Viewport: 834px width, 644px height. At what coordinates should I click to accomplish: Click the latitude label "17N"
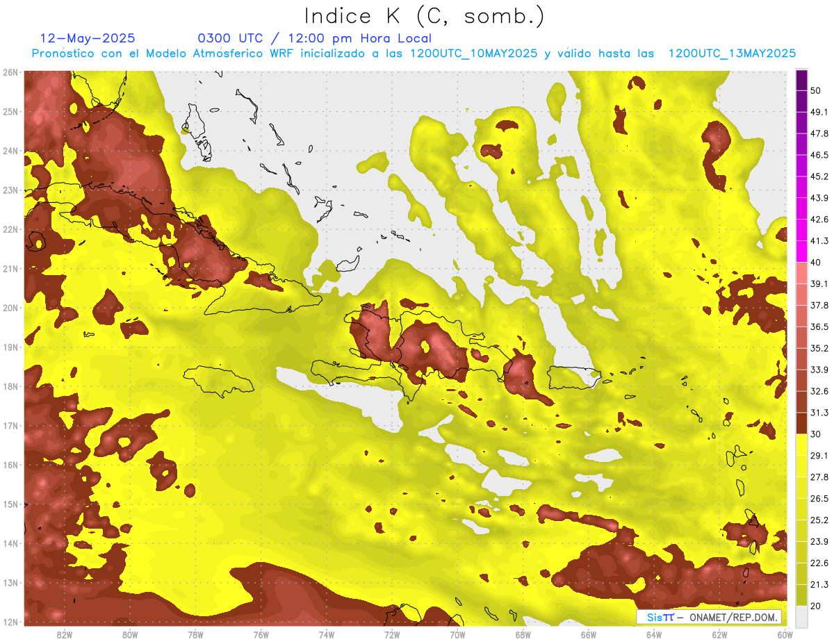10,426
